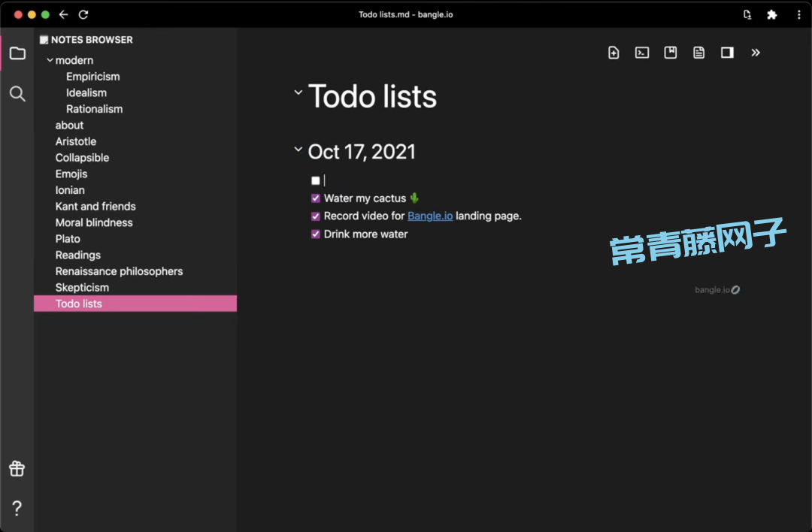Image resolution: width=812 pixels, height=532 pixels.
Task: Open the folder notes browser icon
Action: coord(17,53)
